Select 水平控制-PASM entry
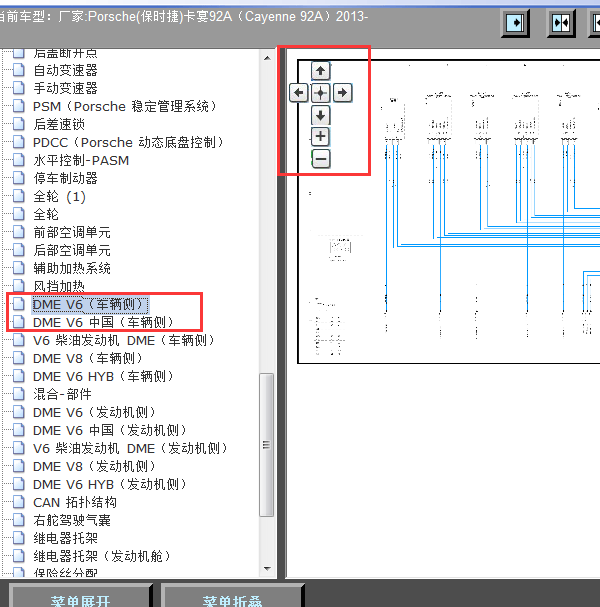 point(81,160)
